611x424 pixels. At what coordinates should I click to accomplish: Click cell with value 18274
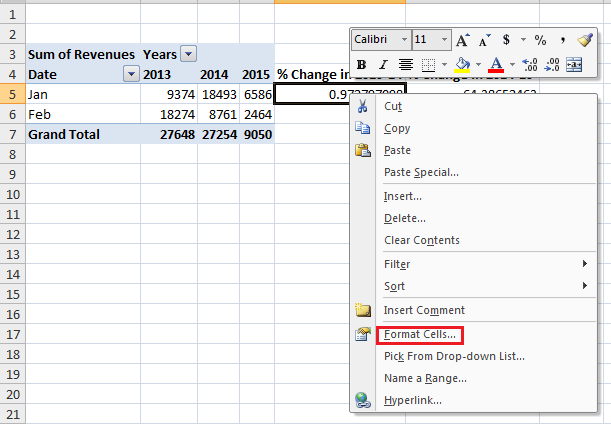click(169, 114)
